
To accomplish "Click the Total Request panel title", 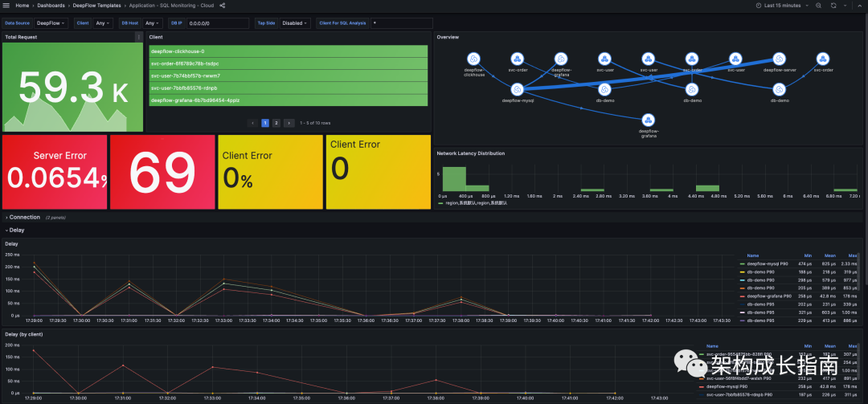I will (21, 37).
